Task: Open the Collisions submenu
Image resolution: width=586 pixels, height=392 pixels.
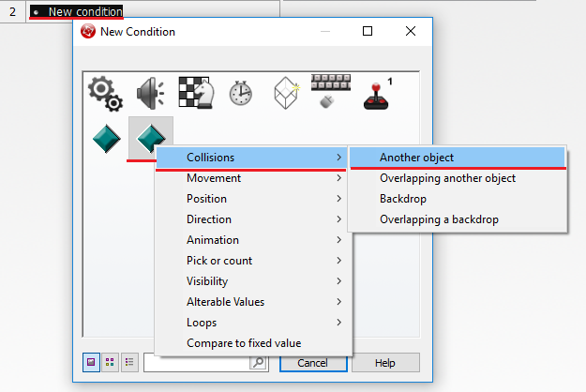Action: (x=251, y=158)
